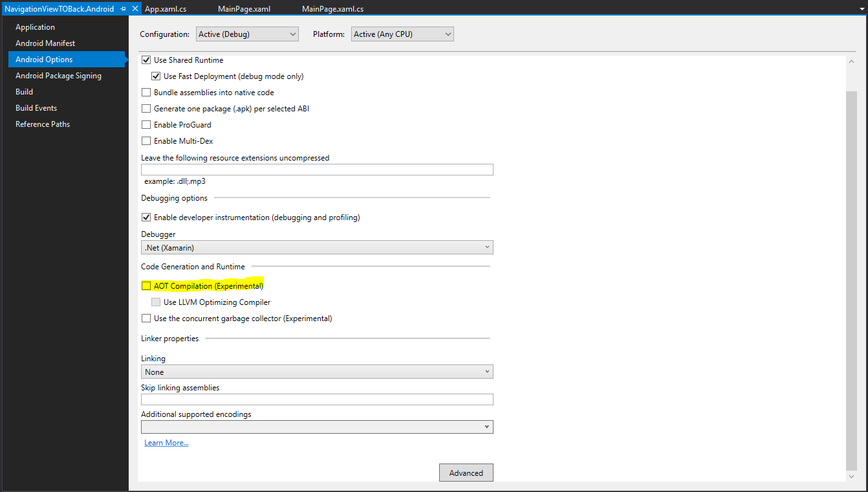Screen dimensions: 868x492
Task: Check Enable ProGuard
Action: click(x=146, y=125)
